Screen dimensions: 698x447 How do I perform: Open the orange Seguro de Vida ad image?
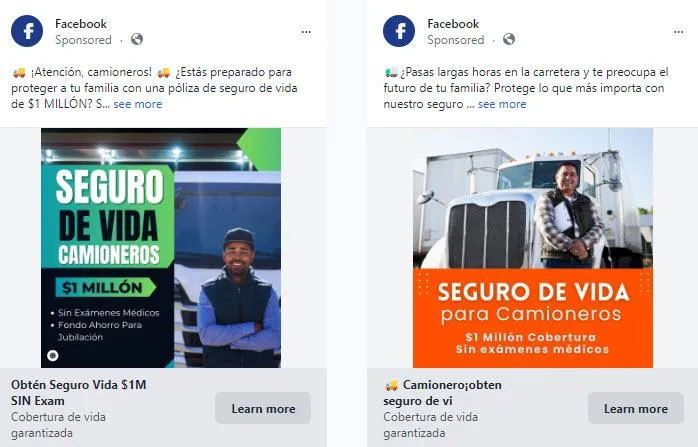533,248
